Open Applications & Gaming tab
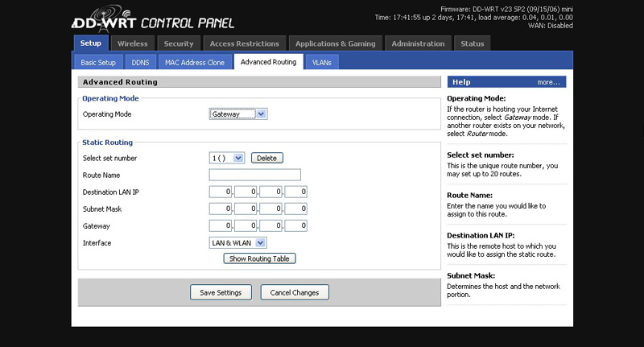Image resolution: width=644 pixels, height=347 pixels. tap(335, 43)
